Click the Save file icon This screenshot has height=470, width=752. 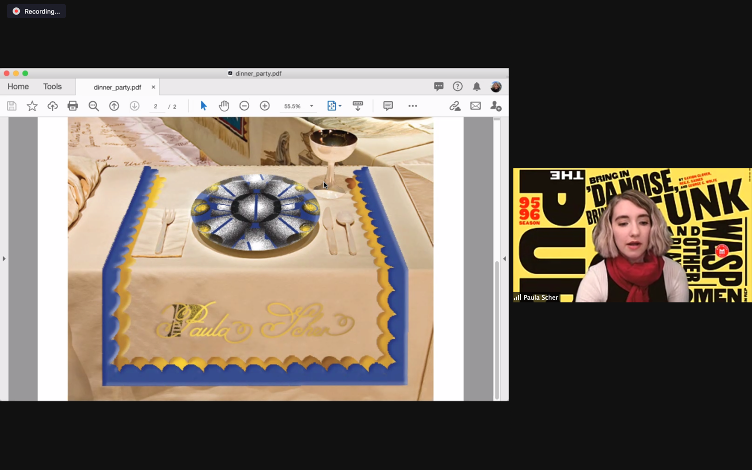pyautogui.click(x=12, y=106)
